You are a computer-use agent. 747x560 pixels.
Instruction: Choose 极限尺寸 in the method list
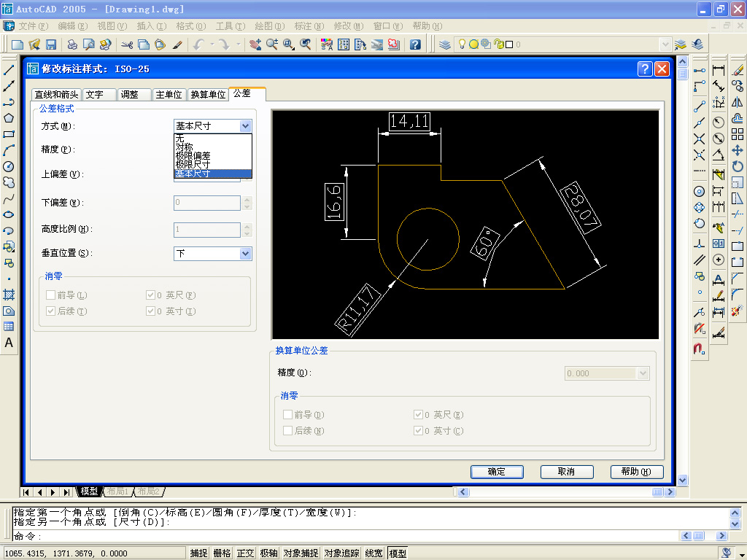click(212, 164)
